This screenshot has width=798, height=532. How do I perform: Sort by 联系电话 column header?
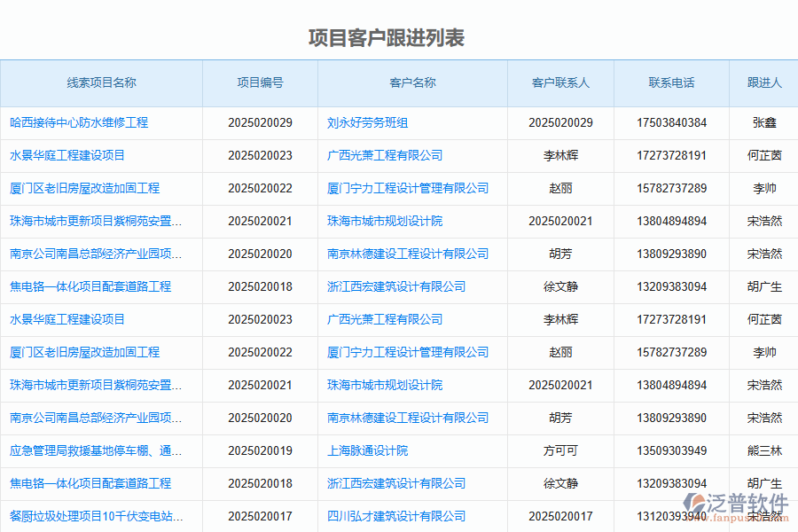pos(671,82)
